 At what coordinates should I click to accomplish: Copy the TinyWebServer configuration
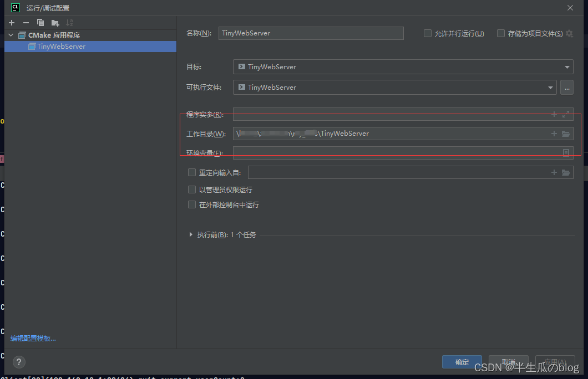(39, 23)
